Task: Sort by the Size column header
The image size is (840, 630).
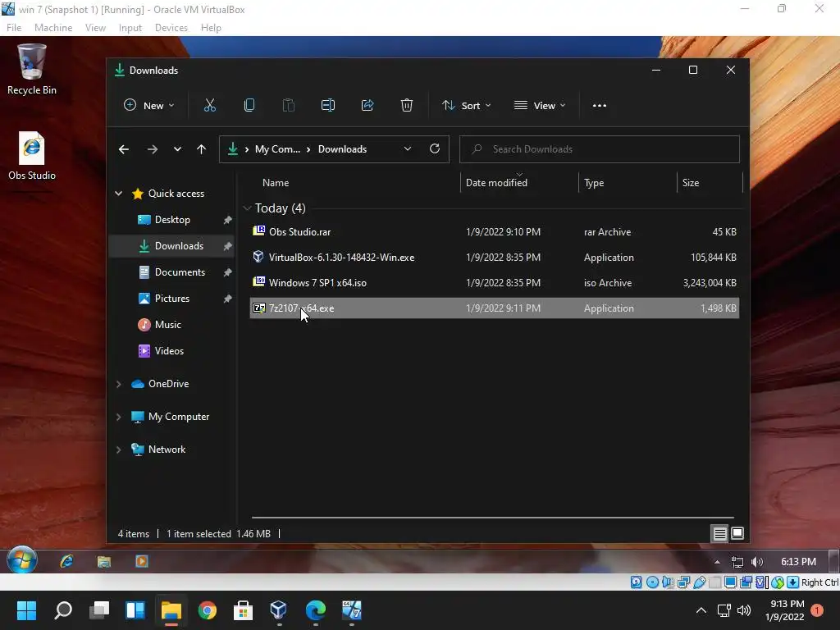Action: [x=691, y=183]
